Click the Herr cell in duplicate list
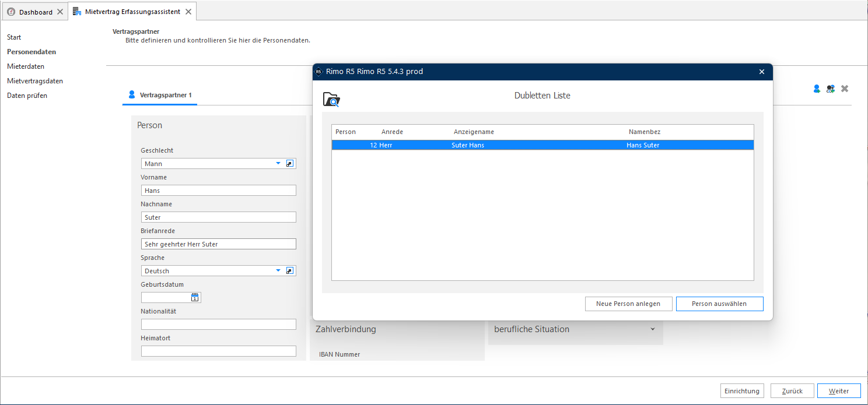Screen dimensions: 868x405 tap(386, 145)
